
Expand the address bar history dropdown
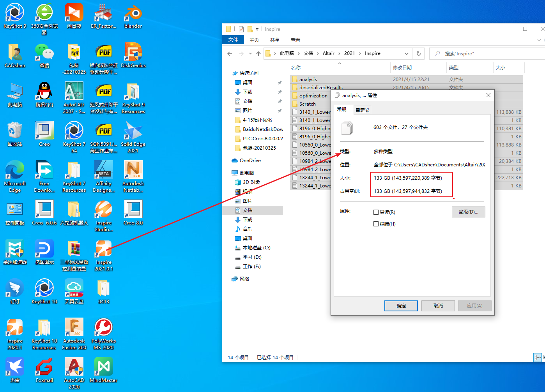406,53
